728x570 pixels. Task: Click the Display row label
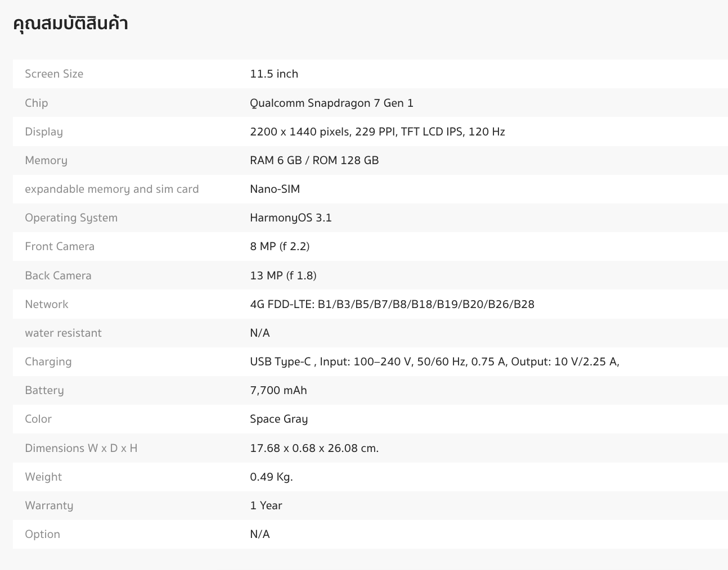[44, 132]
